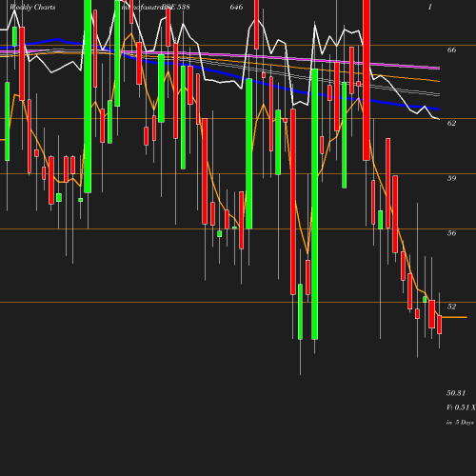Viewport: 476px width, 476px height.
Task: Click the '52' price axis label
Action: pos(451,307)
